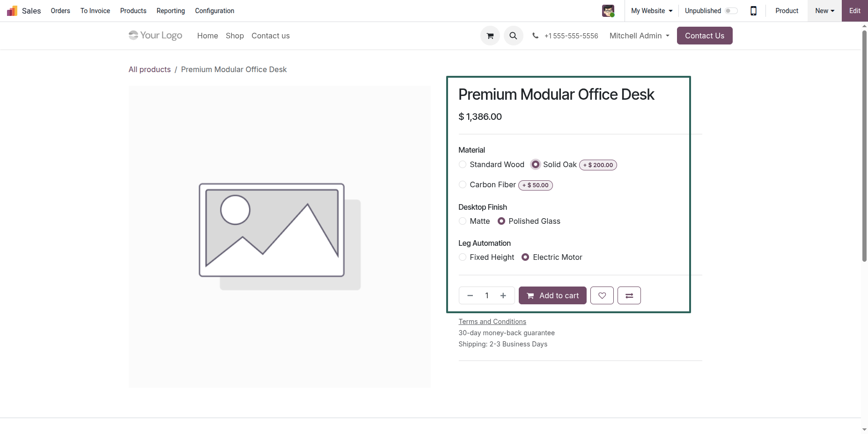The image size is (868, 434).
Task: Select Fixed Height leg option
Action: (x=463, y=257)
